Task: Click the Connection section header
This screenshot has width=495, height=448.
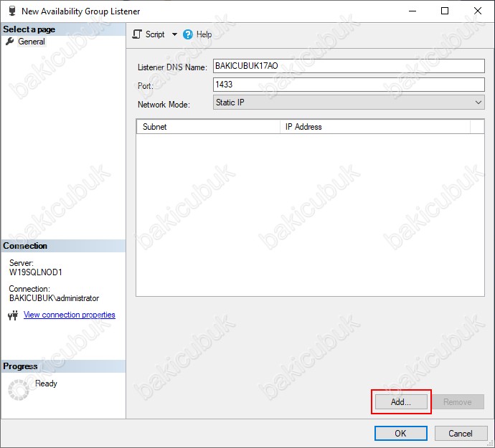Action: click(x=63, y=246)
